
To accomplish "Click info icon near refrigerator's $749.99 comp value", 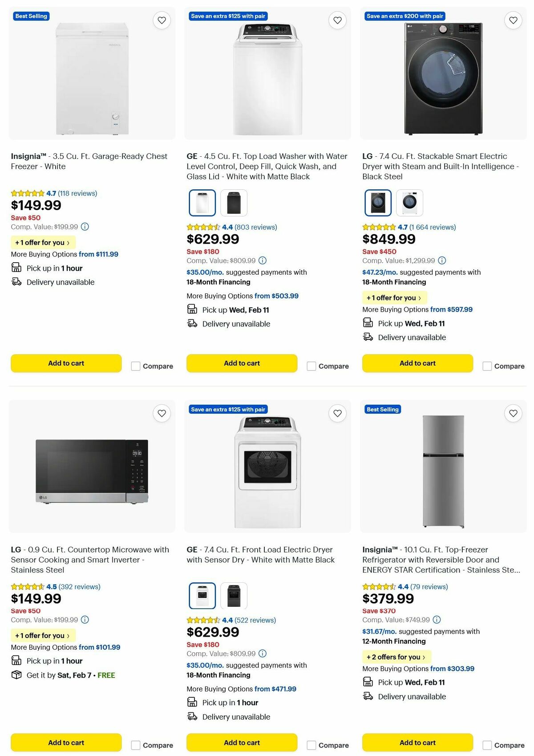I will [x=438, y=620].
